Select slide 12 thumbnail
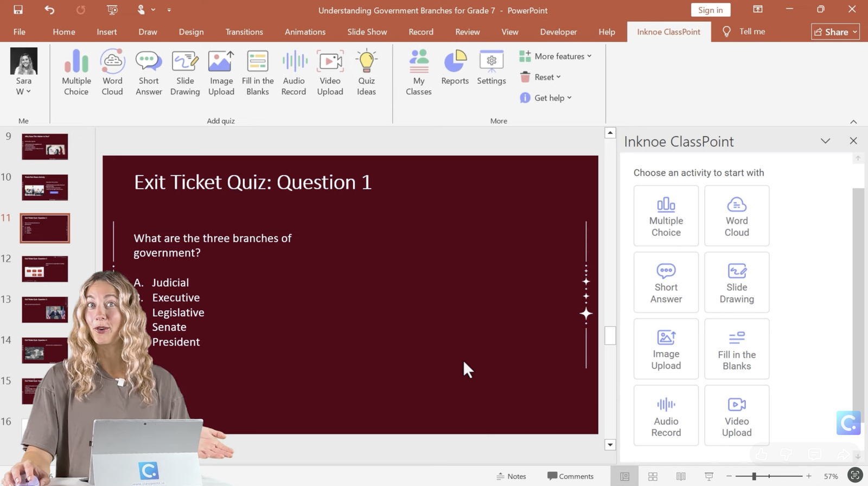The image size is (868, 486). pos(45,268)
